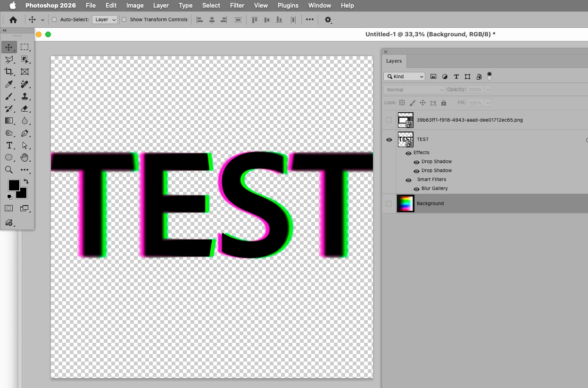Viewport: 588px width, 388px height.
Task: Open the options bar gear settings
Action: (328, 20)
